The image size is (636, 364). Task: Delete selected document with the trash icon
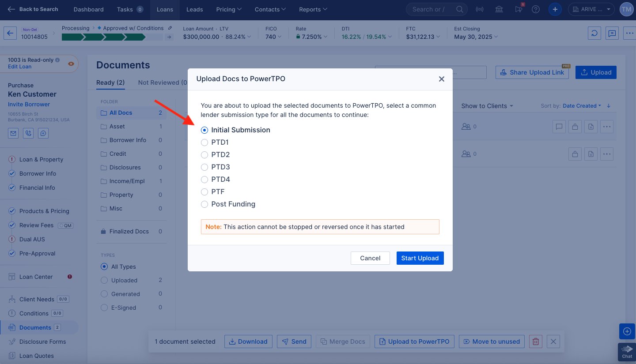pos(535,341)
